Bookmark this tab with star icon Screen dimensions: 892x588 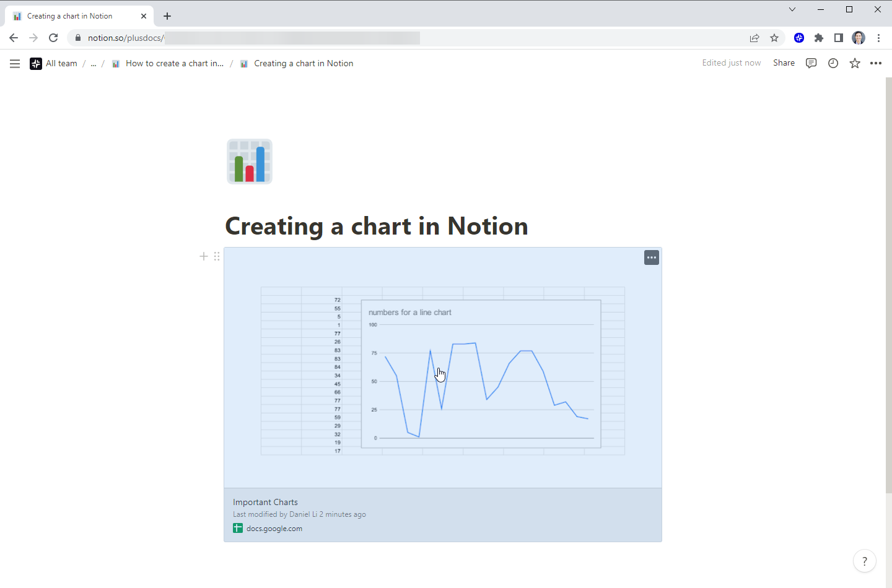click(x=774, y=38)
